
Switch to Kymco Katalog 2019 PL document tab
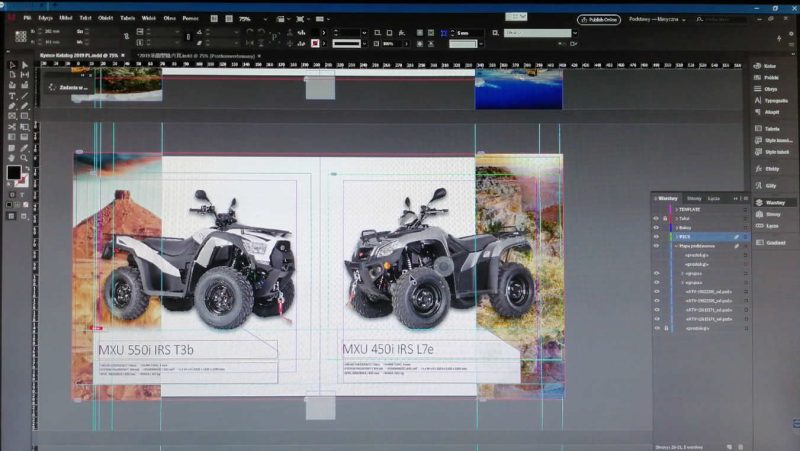coord(79,55)
